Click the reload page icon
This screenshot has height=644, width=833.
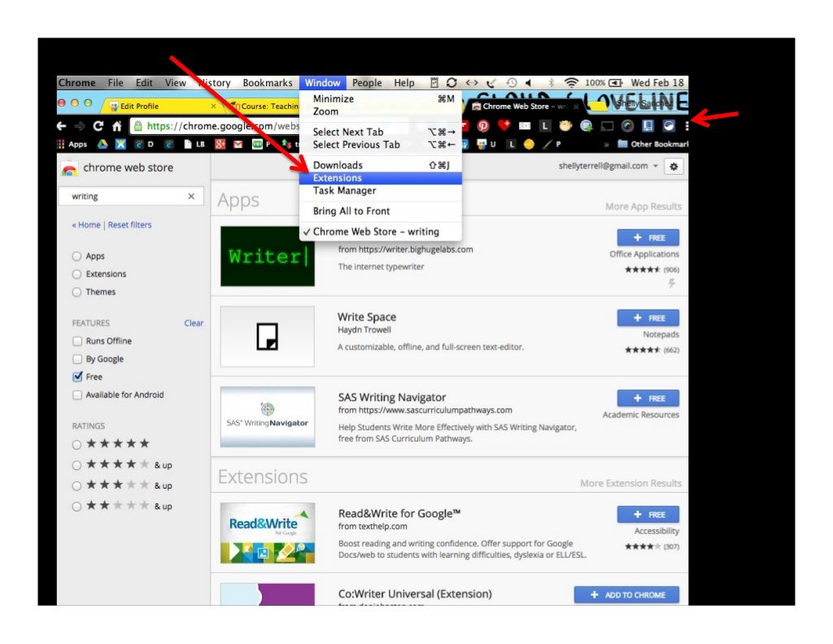[x=98, y=126]
